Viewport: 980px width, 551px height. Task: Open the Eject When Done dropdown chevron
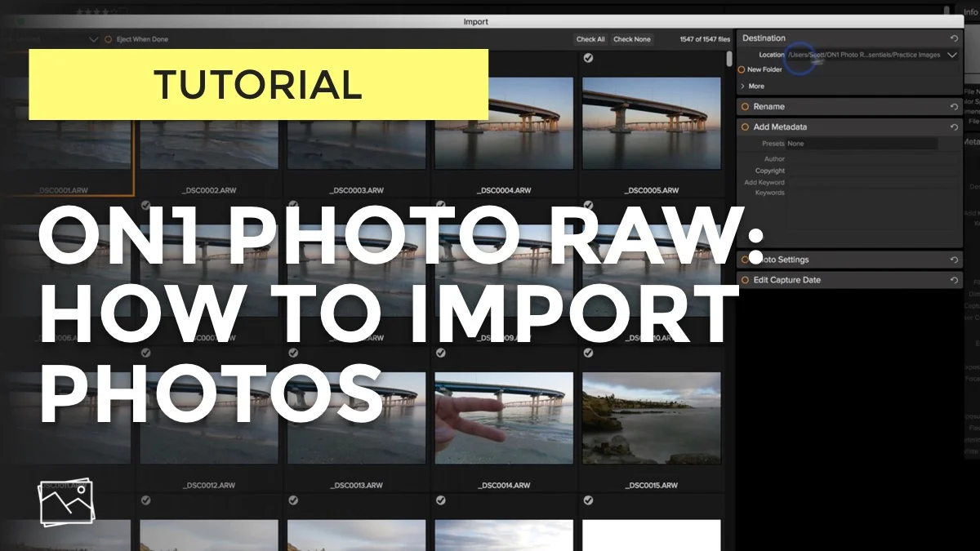click(x=93, y=38)
